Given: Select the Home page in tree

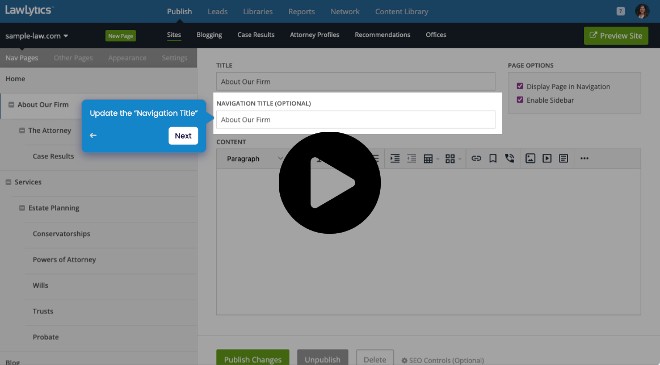Looking at the screenshot, I should click(15, 79).
